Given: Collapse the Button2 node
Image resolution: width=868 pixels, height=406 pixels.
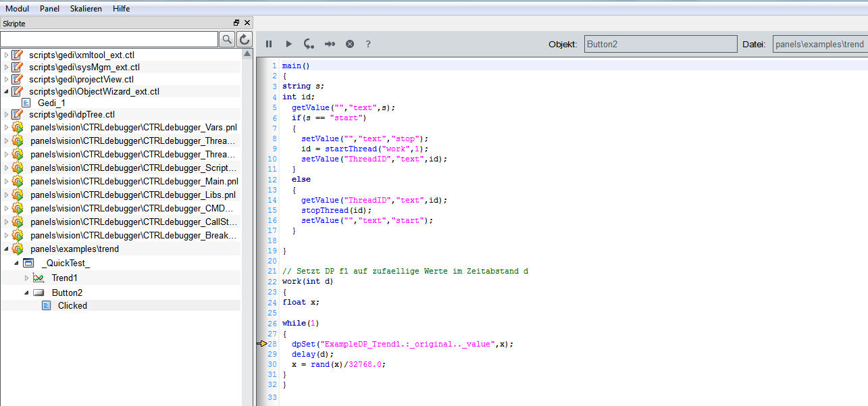Looking at the screenshot, I should pyautogui.click(x=27, y=293).
